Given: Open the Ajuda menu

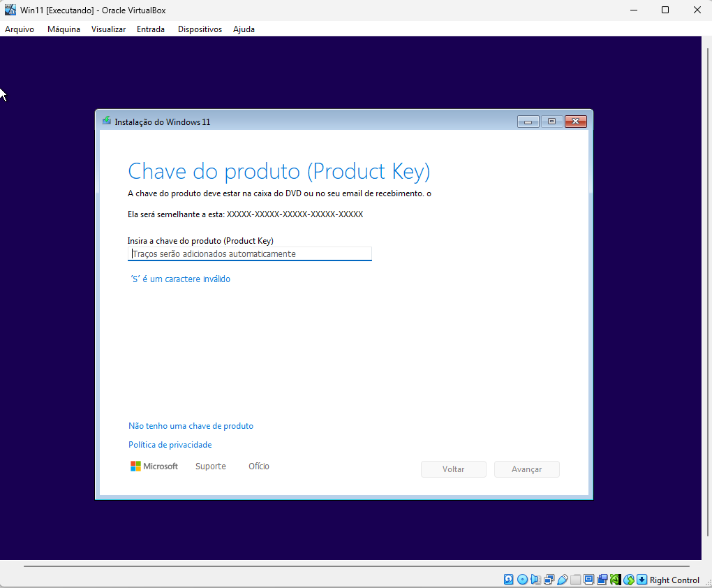Looking at the screenshot, I should point(244,29).
